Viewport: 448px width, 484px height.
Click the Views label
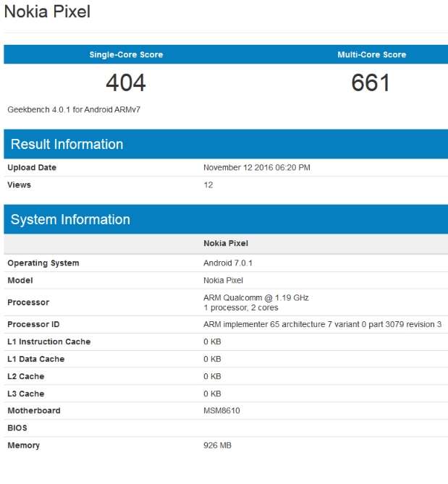point(19,185)
